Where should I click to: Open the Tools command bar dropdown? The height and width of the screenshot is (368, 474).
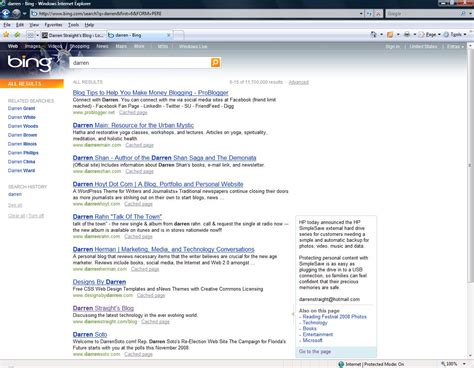click(x=455, y=34)
